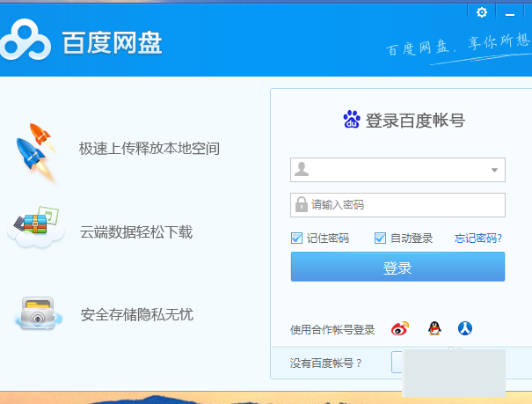This screenshot has width=532, height=404.
Task: Click the safe storage vault icon
Action: [38, 313]
